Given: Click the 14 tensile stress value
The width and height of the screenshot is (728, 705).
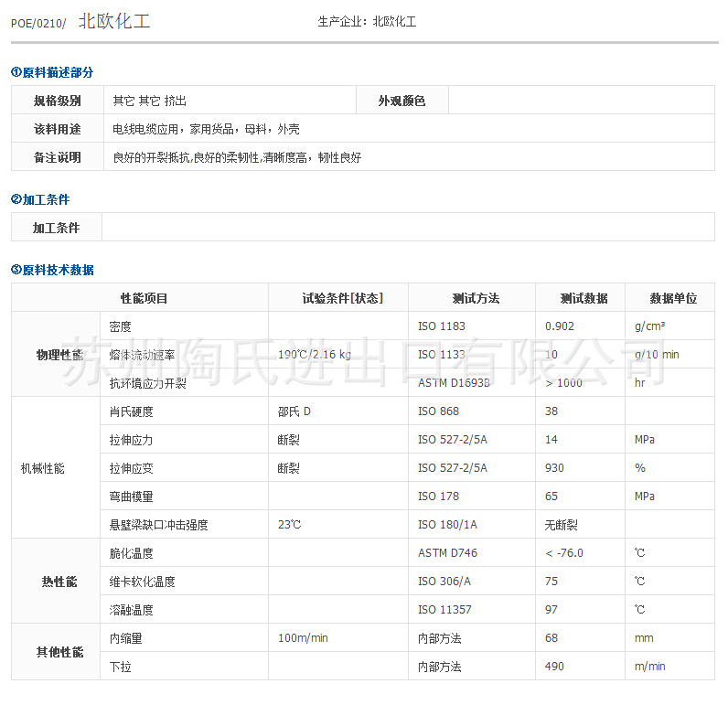Looking at the screenshot, I should coord(551,440).
